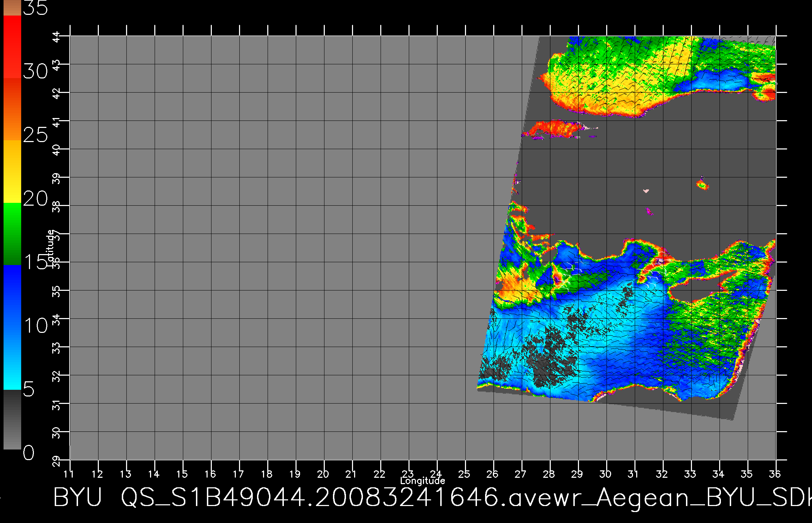Click longitude axis tick label 32
The height and width of the screenshot is (523, 812).
(662, 474)
